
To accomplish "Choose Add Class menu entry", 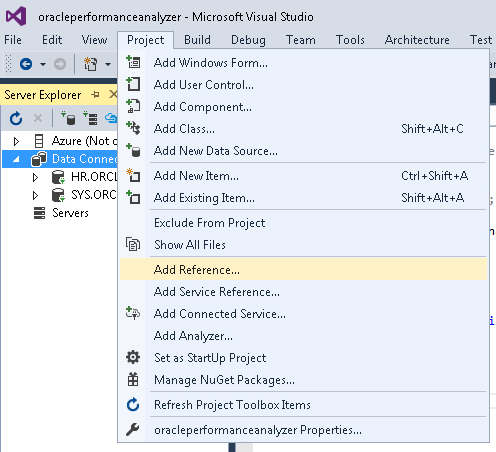I will coord(303,129).
